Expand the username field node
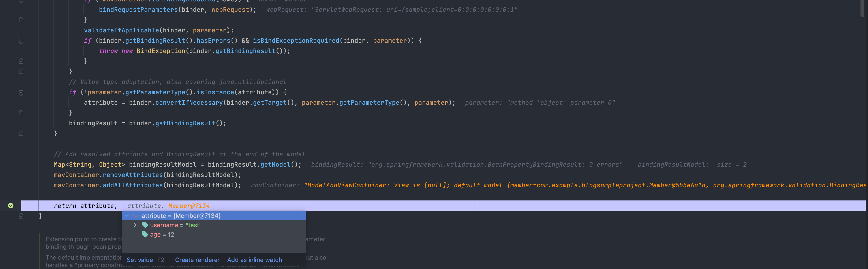The image size is (868, 269). tap(135, 225)
